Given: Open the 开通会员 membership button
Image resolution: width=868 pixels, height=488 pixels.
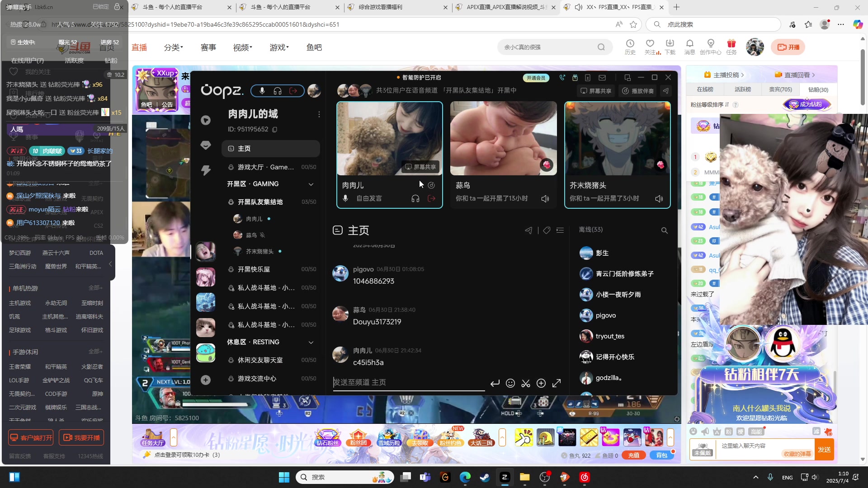Looking at the screenshot, I should pos(536,78).
